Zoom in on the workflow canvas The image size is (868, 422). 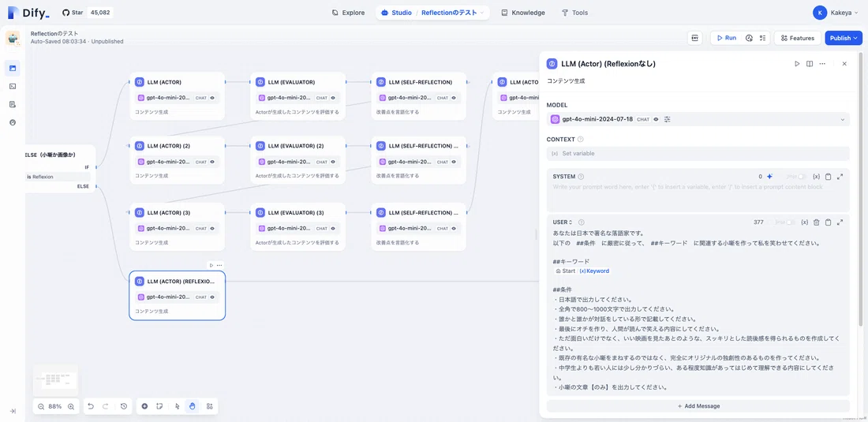tap(71, 406)
